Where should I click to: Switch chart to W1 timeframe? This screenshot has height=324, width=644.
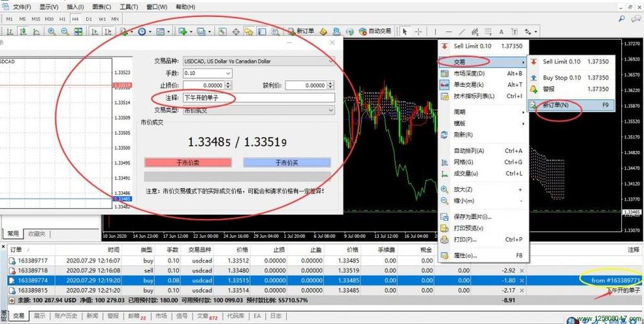pyautogui.click(x=102, y=19)
